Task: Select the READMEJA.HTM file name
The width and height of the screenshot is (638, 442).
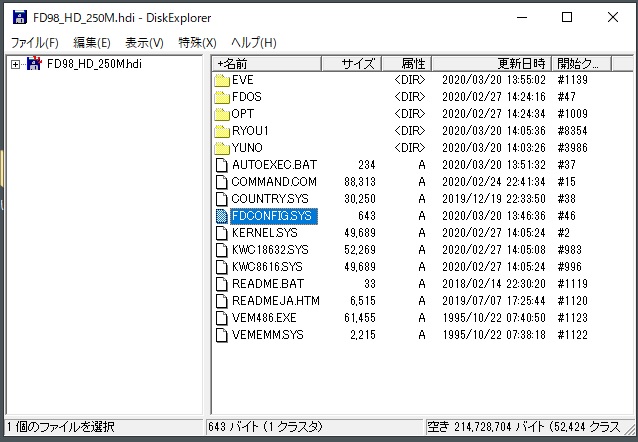Action: pos(275,301)
